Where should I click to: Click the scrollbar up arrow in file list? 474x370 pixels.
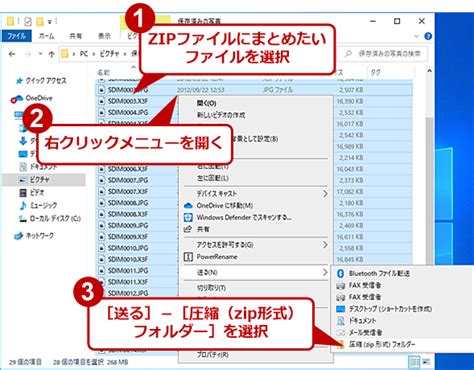tap(429, 71)
